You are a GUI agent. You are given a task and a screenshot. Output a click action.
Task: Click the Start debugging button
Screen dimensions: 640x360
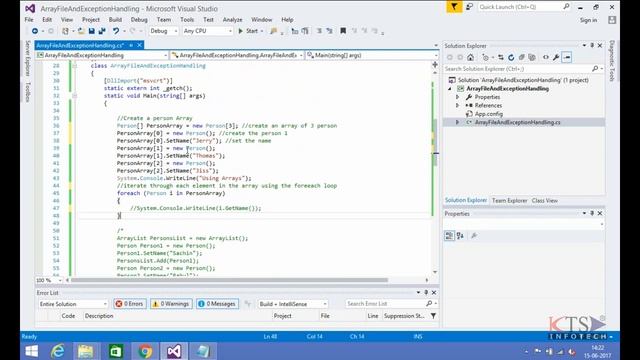click(248, 31)
